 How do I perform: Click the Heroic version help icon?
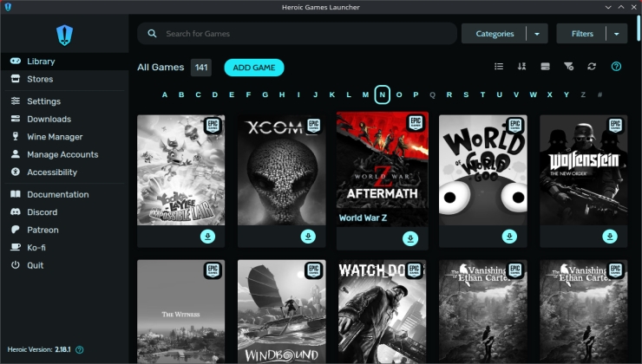coord(80,349)
